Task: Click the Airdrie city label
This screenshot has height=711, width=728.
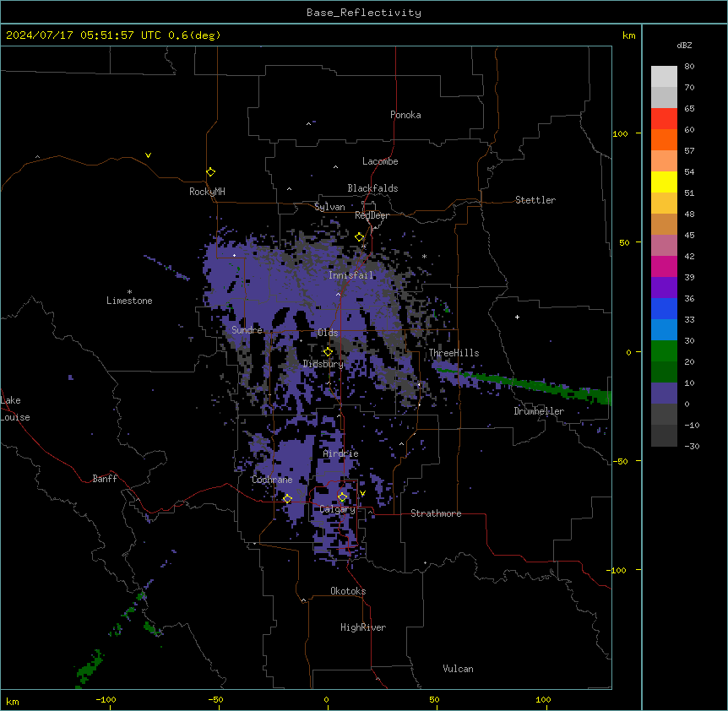Action: coord(341,453)
